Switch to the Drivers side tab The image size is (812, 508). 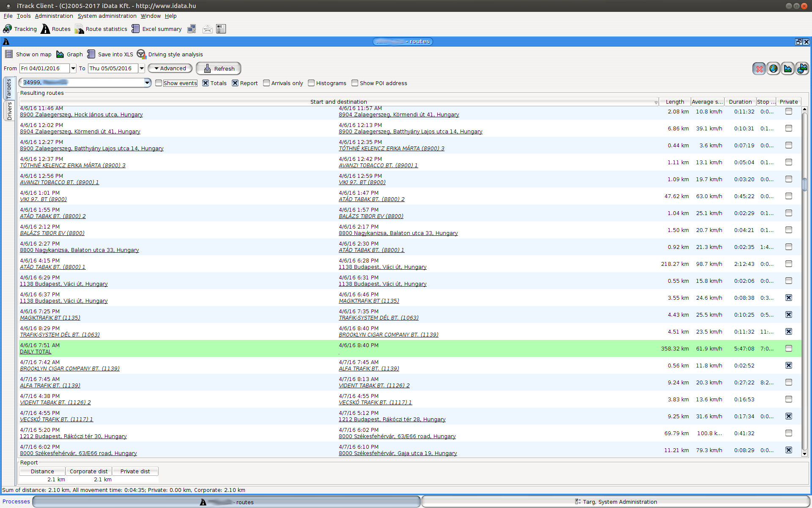[9, 111]
